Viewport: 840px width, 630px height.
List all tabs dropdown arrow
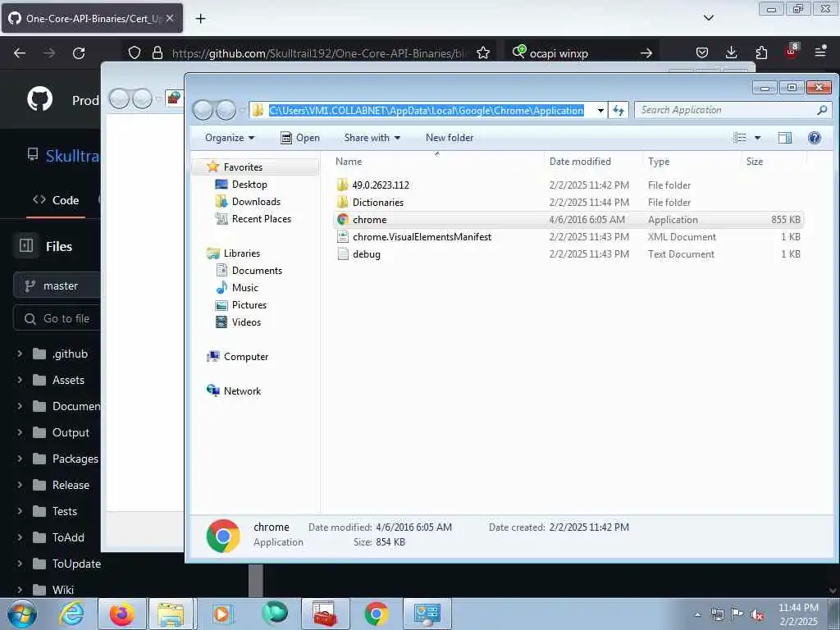click(708, 18)
